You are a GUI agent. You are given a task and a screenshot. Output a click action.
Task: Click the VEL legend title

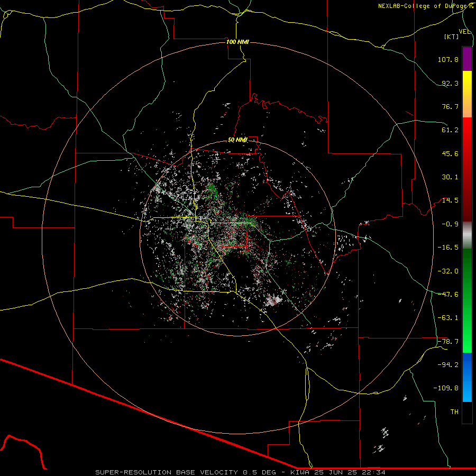pyautogui.click(x=465, y=32)
